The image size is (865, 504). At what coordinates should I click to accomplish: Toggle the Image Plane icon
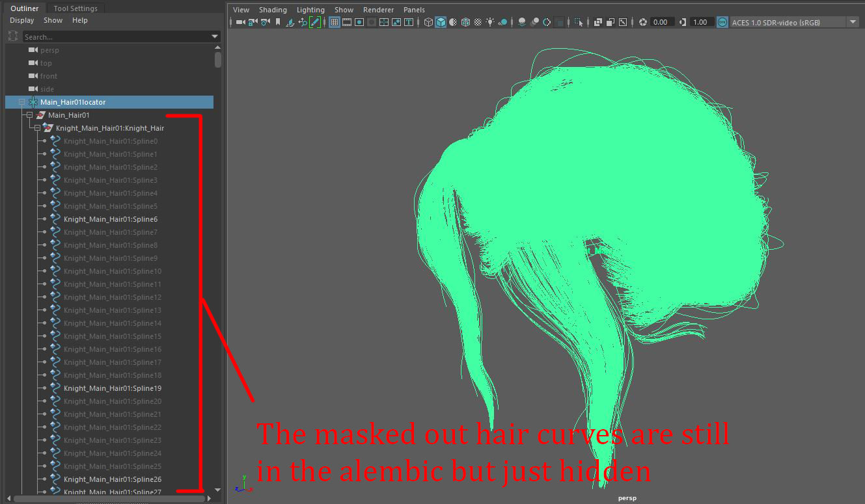(x=290, y=22)
